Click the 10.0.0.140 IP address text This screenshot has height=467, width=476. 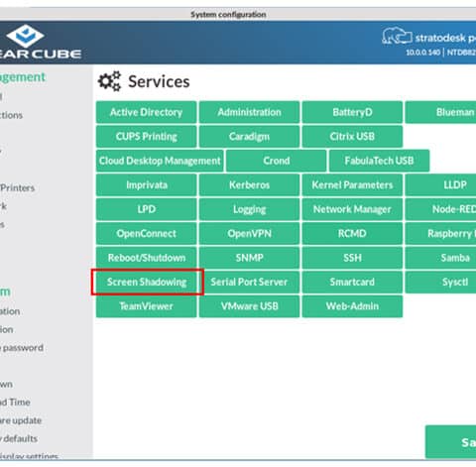[x=423, y=53]
